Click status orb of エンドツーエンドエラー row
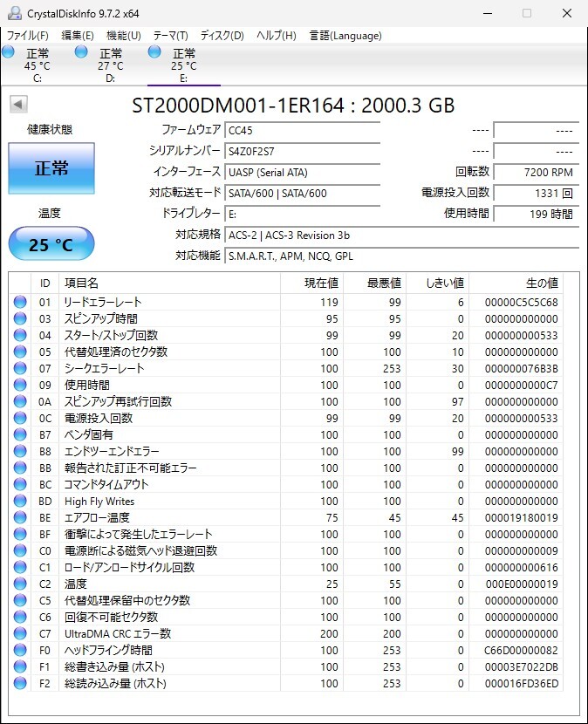Image resolution: width=588 pixels, height=724 pixels. [x=20, y=451]
